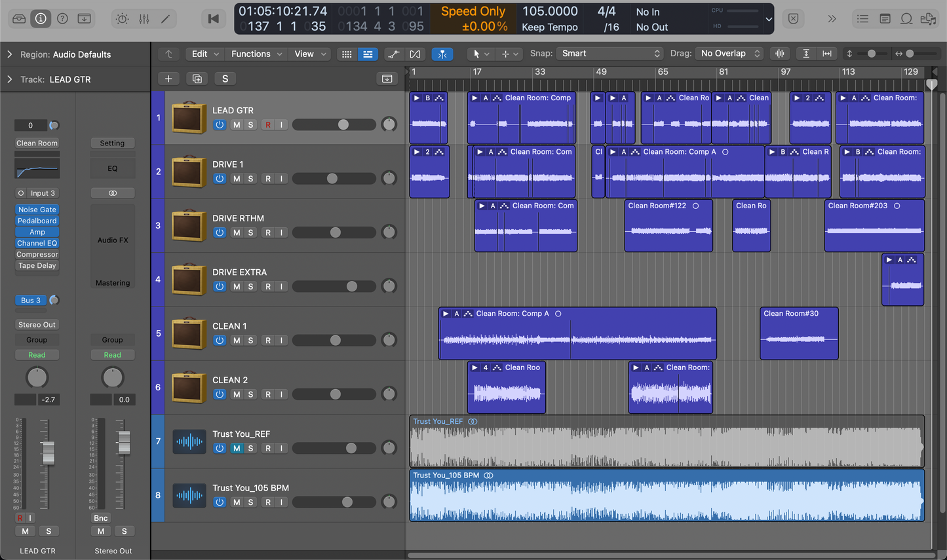Show the automation view icon

[393, 54]
